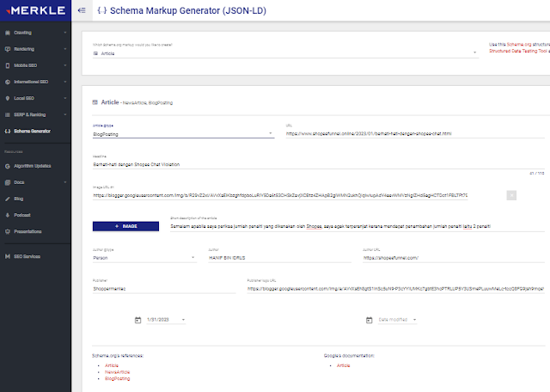Screen dimensions: 550x392
Task: Expand the Docs menu
Action: [65, 182]
